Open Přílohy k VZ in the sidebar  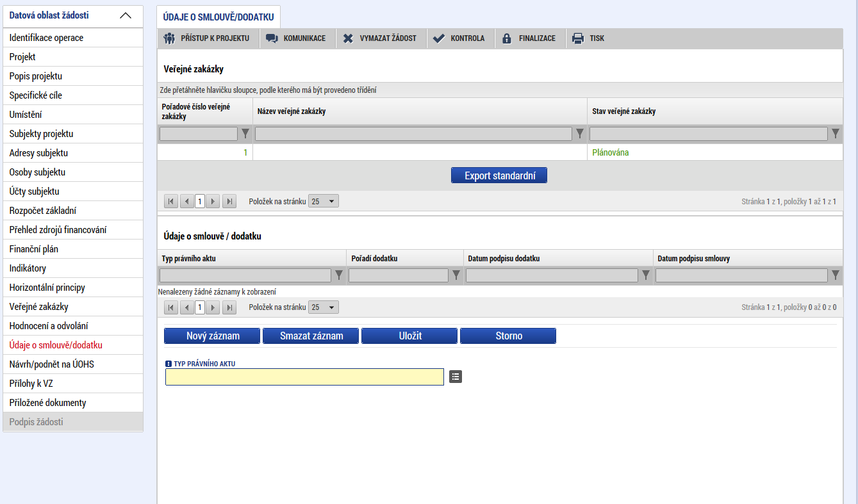[73, 384]
